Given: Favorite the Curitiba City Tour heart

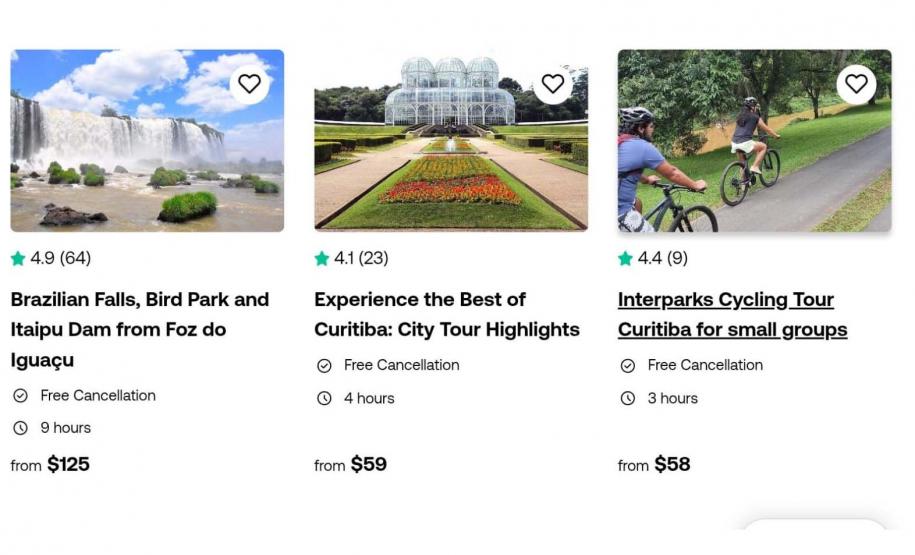Looking at the screenshot, I should (x=553, y=84).
